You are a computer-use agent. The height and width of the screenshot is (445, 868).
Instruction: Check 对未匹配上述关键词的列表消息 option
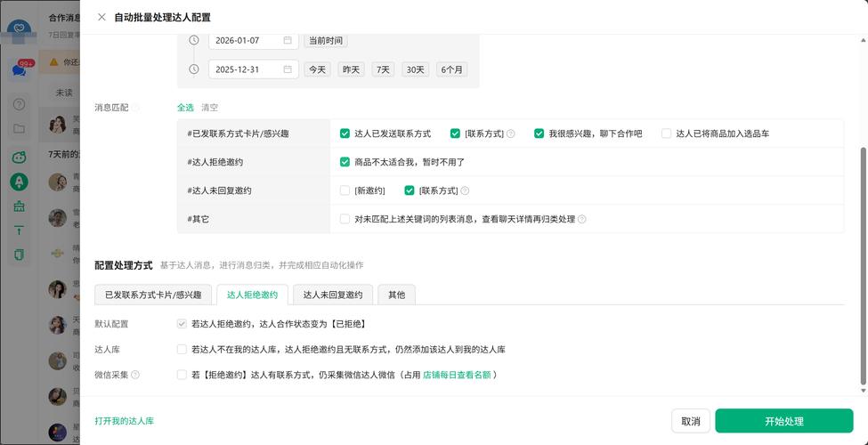(345, 219)
